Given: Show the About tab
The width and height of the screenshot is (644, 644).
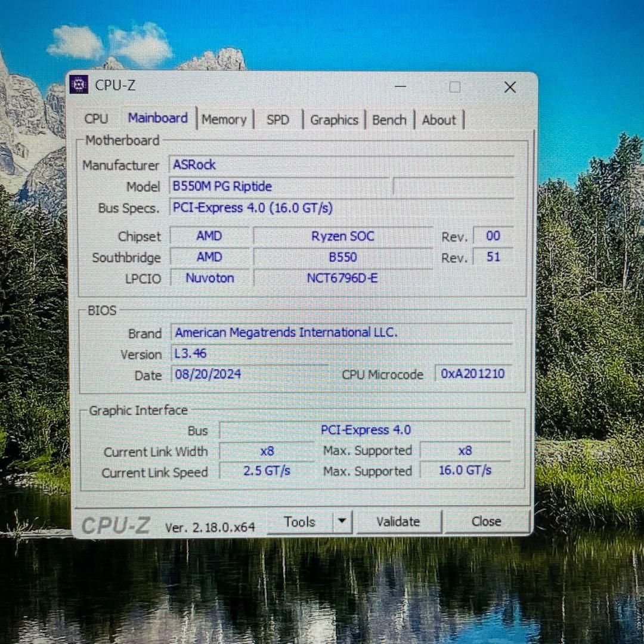Looking at the screenshot, I should pyautogui.click(x=439, y=120).
